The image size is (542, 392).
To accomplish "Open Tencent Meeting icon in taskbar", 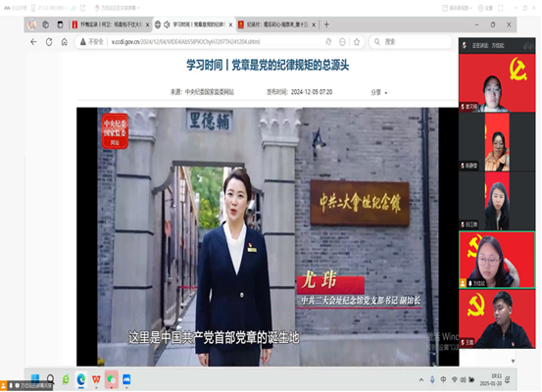I will coord(126,379).
